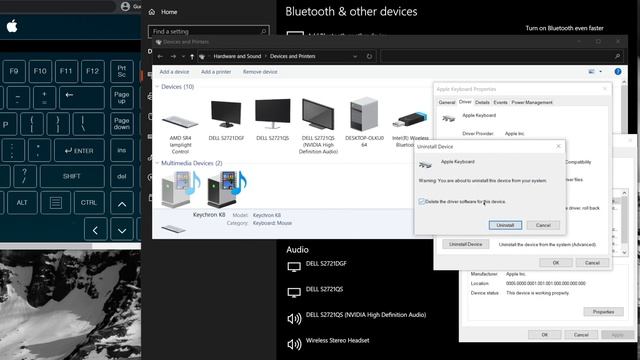Viewport: 640px width, 360px height.
Task: Click DELL S2721DGF monitor icon under Audio
Action: tap(294, 267)
